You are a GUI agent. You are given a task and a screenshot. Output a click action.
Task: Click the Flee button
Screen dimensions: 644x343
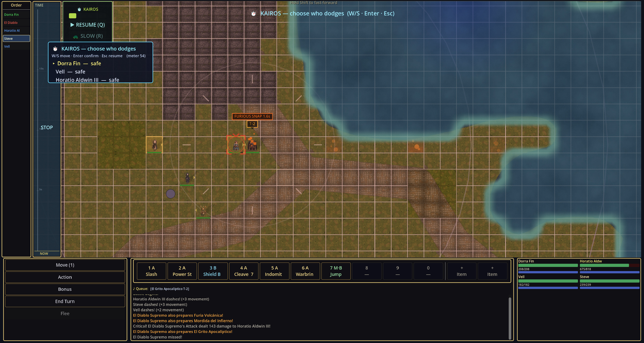click(65, 313)
